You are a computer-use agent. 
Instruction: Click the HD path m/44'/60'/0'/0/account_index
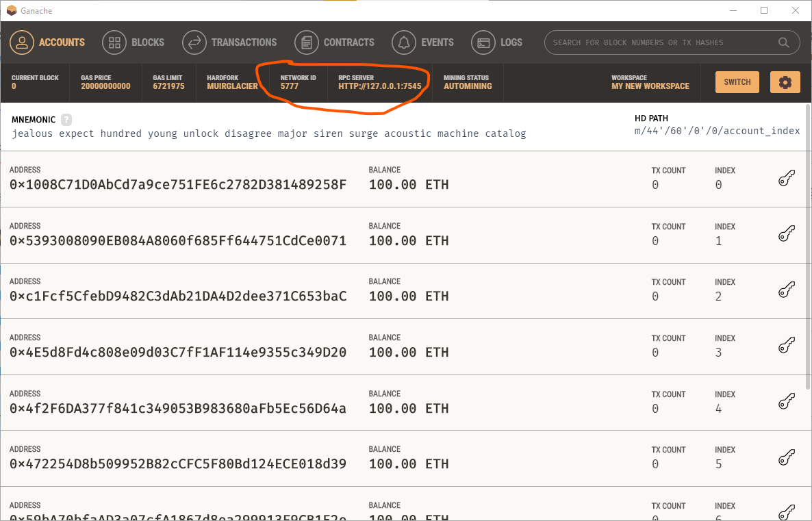[x=718, y=131]
